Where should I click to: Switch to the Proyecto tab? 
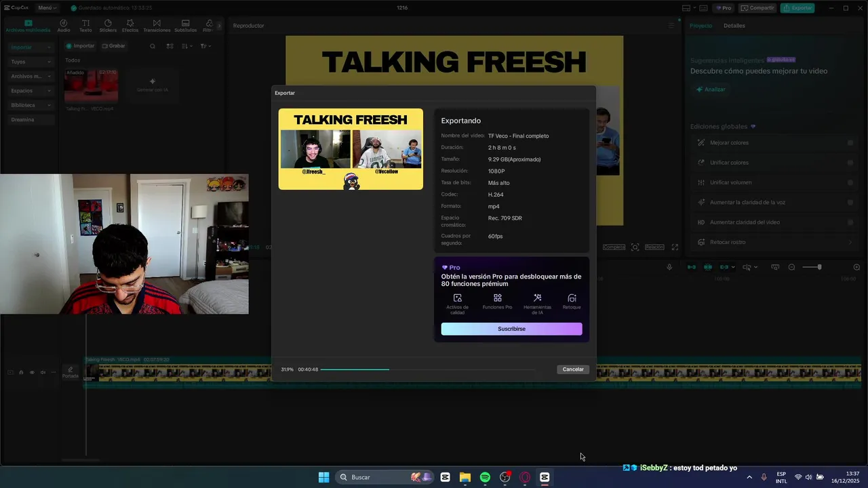click(x=701, y=26)
